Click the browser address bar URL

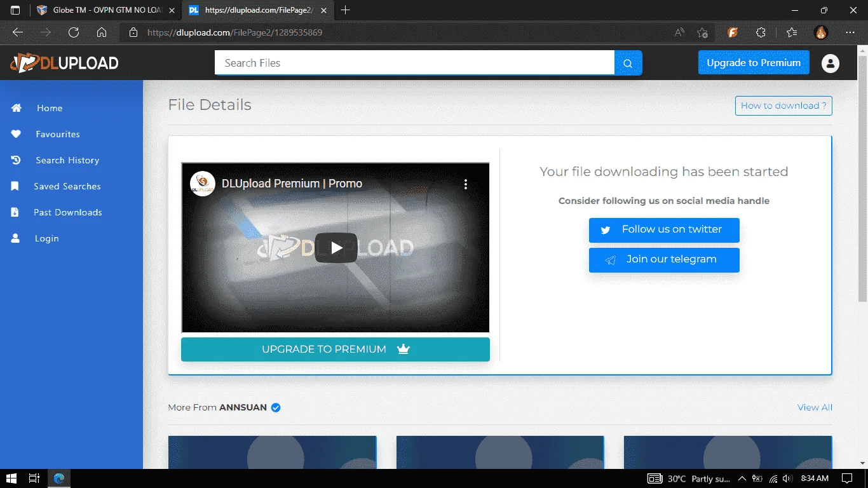(x=234, y=32)
